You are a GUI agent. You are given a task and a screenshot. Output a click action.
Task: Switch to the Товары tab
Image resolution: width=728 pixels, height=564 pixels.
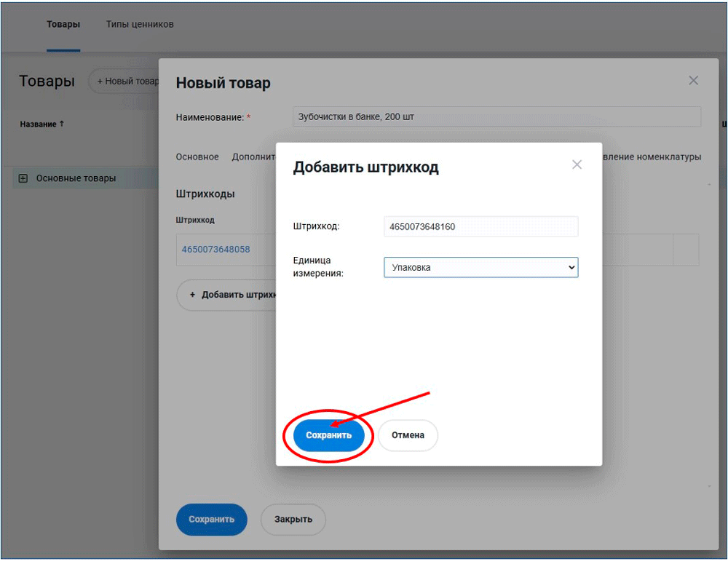click(63, 25)
